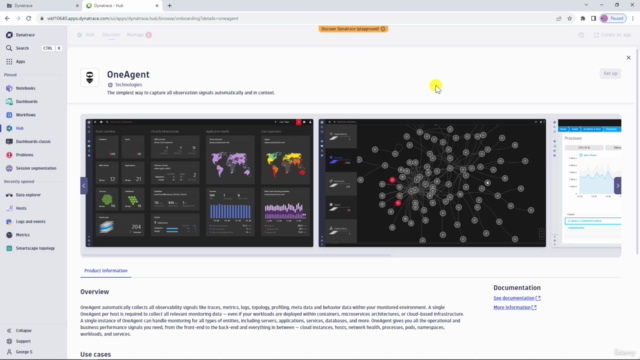Screen dimensions: 640x360
Task: Open a new browser tab
Action: (x=169, y=6)
